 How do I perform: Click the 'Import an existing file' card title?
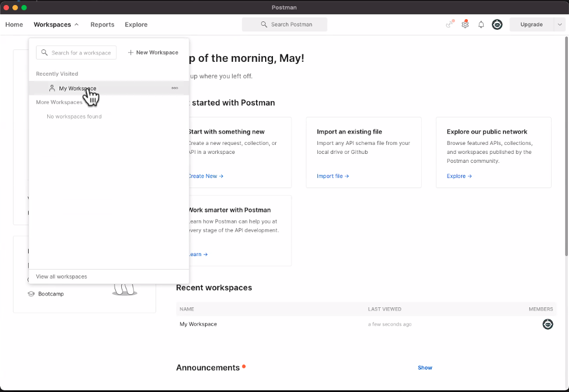coord(349,132)
